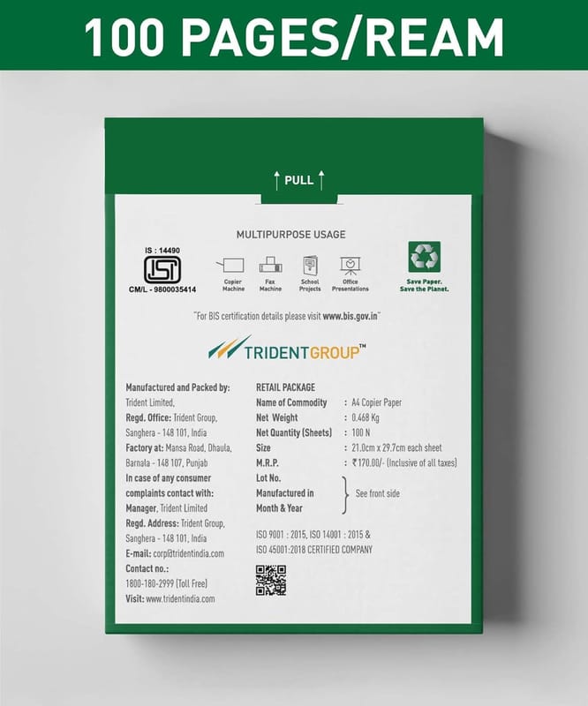Click the green recycle symbol
588x706 pixels.
point(424,257)
